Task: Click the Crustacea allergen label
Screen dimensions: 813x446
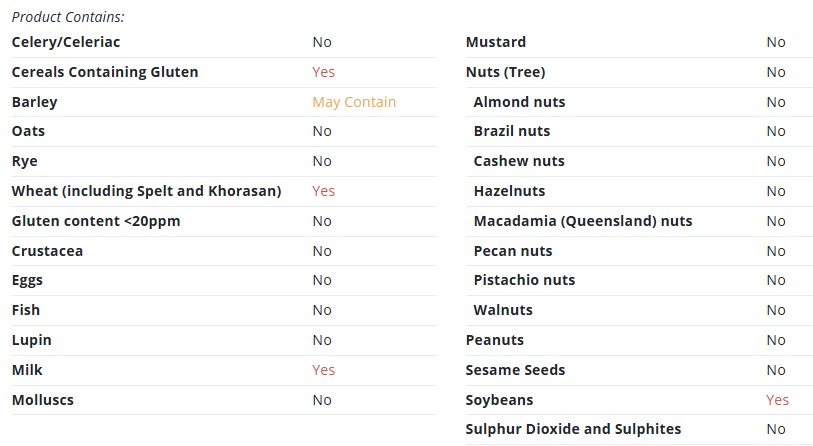Action: 47,251
